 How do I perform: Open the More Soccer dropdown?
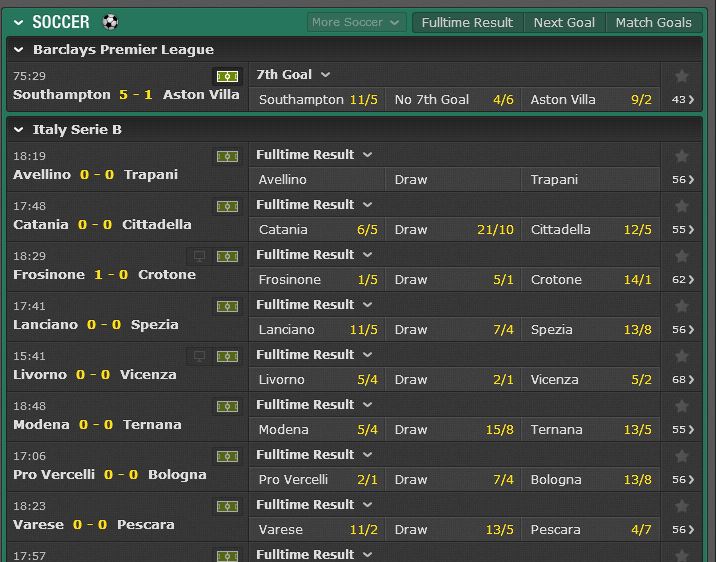click(356, 22)
